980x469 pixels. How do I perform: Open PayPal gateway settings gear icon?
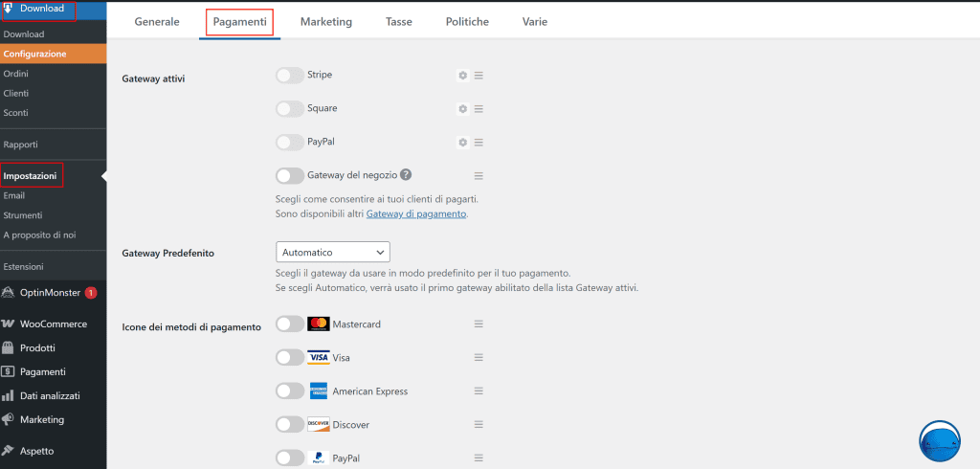point(462,143)
